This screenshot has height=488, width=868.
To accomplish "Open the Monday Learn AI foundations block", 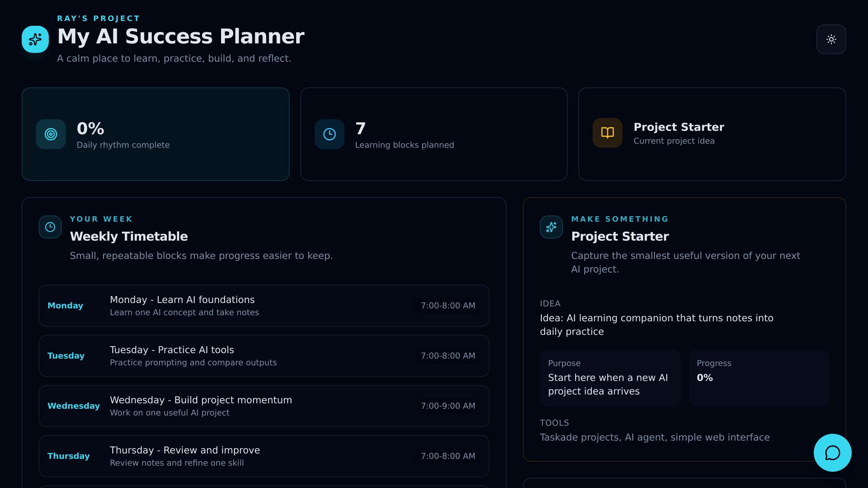I will [x=264, y=306].
